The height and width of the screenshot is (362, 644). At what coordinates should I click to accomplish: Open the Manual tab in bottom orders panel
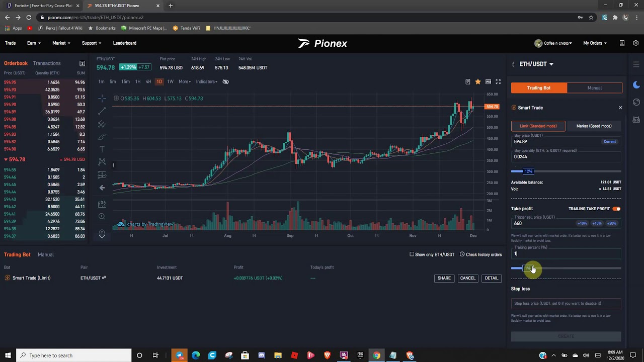pos(46,255)
